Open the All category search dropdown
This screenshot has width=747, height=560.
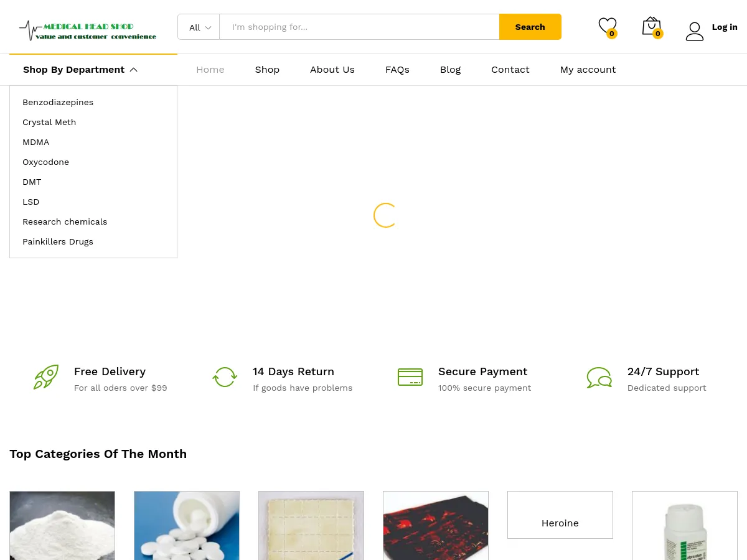click(199, 27)
